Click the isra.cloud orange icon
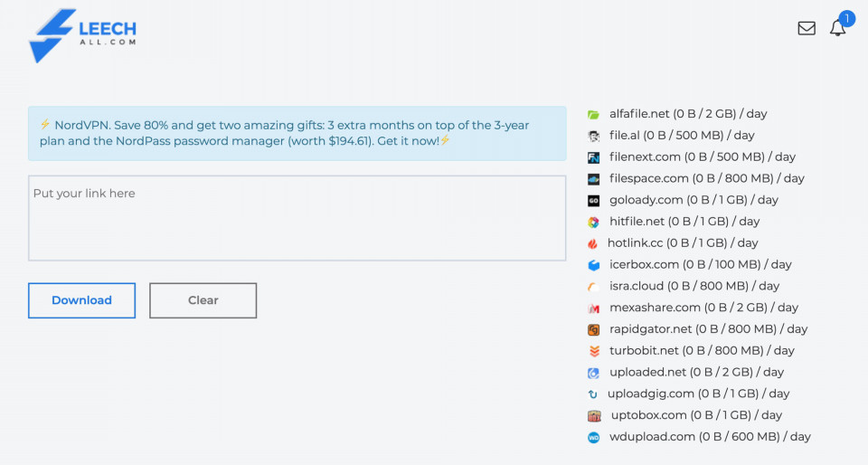Screen dimensions: 868x465 tap(593, 287)
